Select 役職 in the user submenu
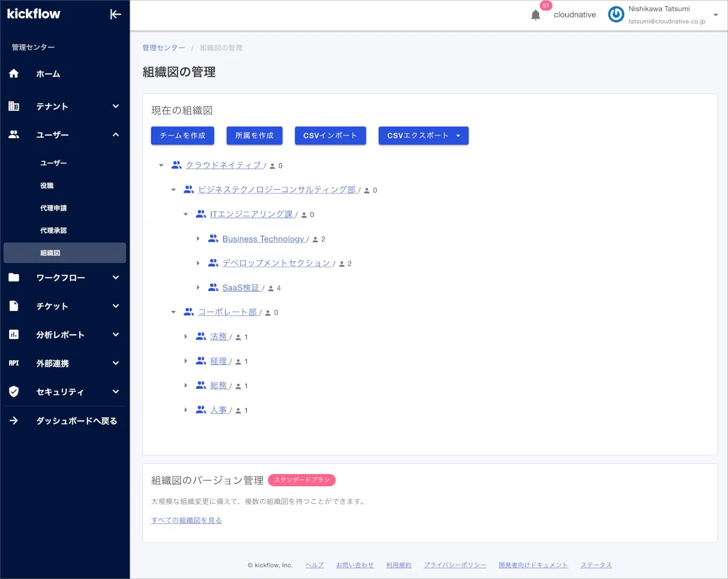This screenshot has height=579, width=728. tap(47, 186)
